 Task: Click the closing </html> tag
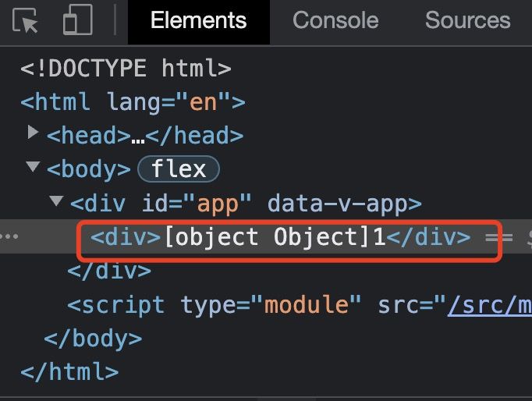pyautogui.click(x=69, y=372)
